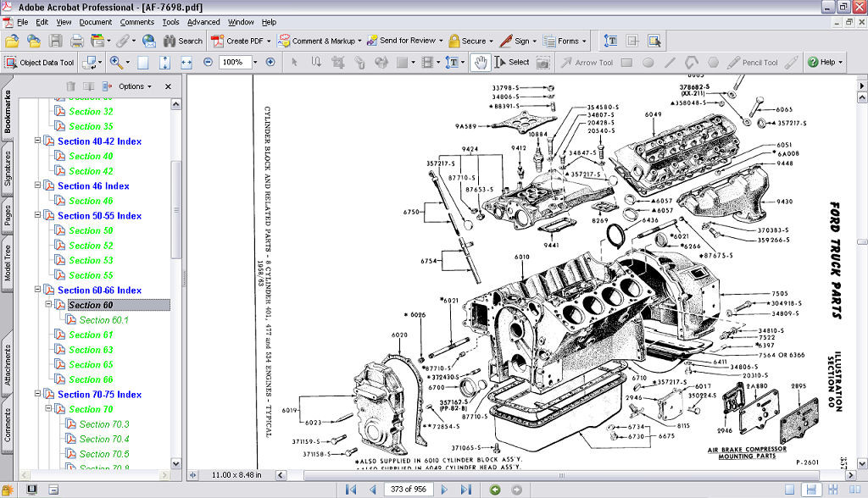
Task: Click the zoom out minus button
Action: coord(209,62)
